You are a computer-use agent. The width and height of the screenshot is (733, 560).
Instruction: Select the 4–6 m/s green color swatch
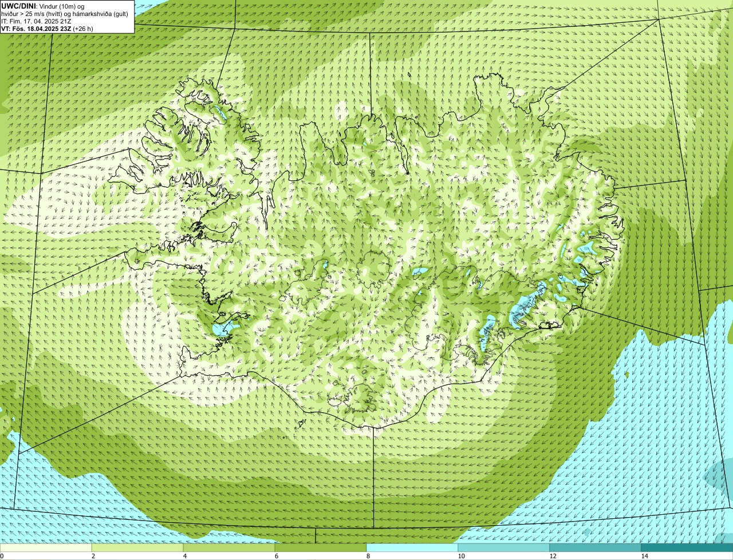229,547
